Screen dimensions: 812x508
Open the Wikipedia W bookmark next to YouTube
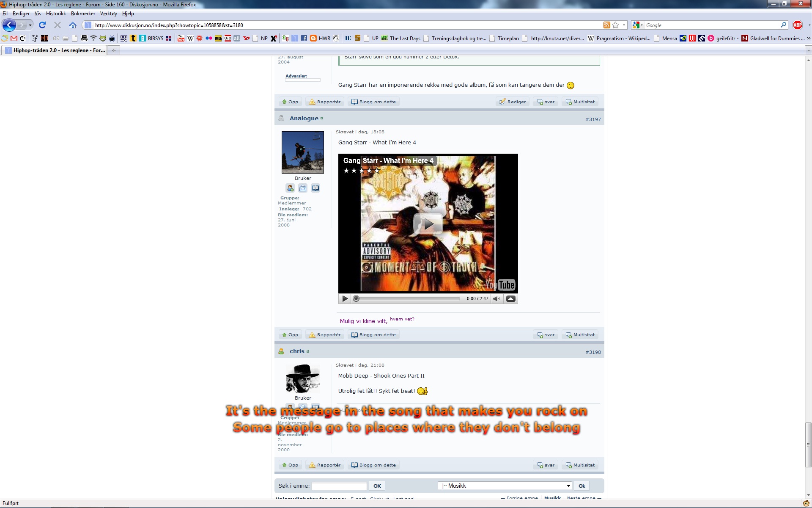pos(190,38)
